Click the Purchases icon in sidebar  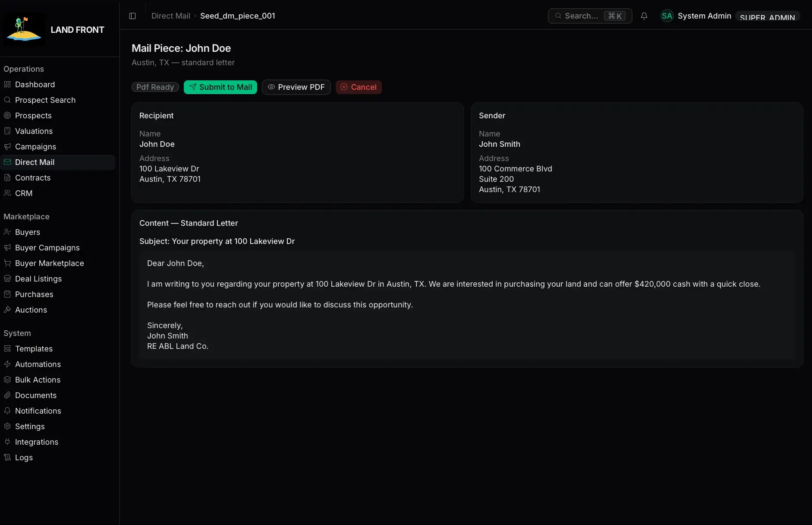pyautogui.click(x=7, y=294)
